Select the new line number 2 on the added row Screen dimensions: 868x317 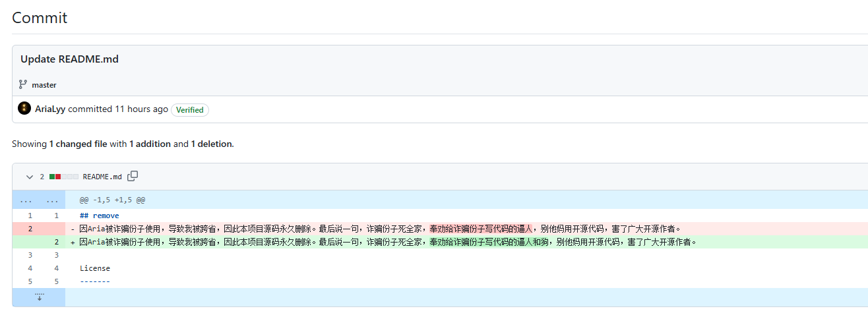[x=56, y=242]
